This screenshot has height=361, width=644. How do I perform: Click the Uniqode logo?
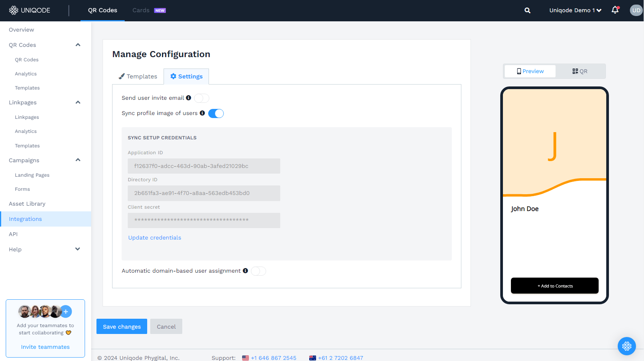(30, 10)
